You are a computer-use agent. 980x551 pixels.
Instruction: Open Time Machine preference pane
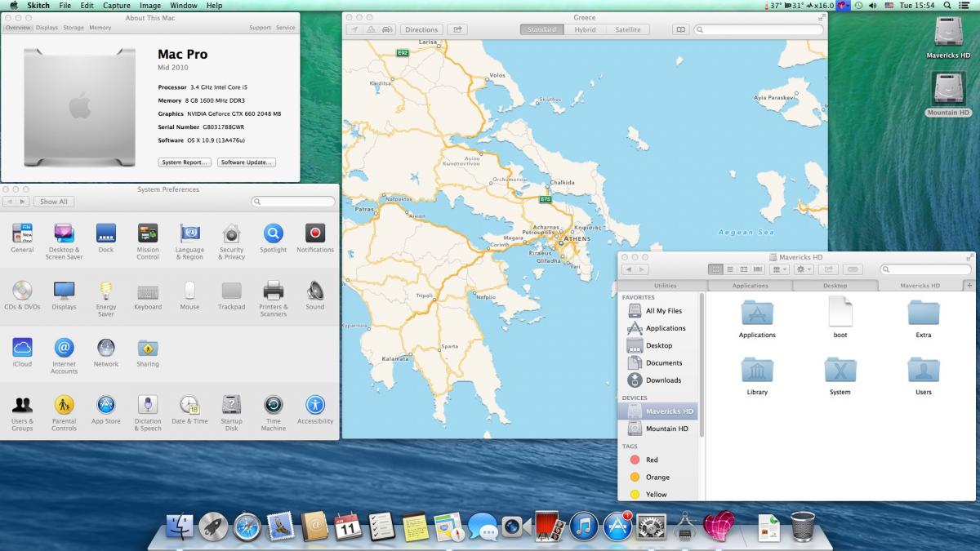pos(274,412)
